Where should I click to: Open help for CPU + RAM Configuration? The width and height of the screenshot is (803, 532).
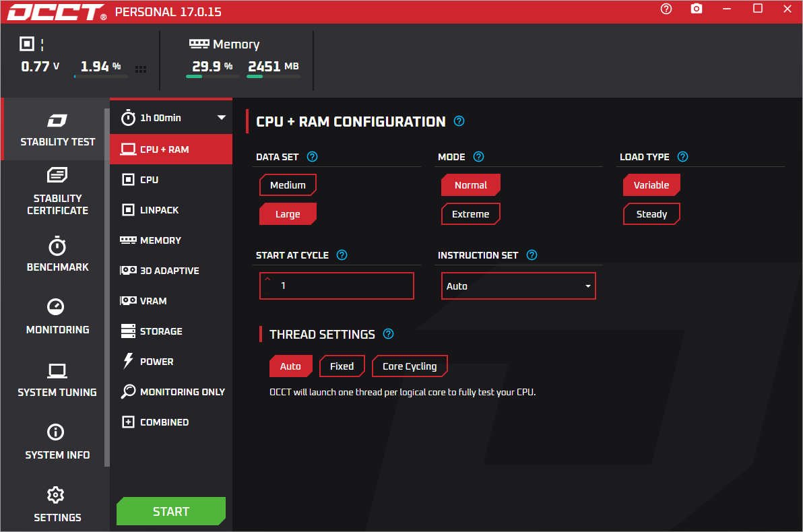[x=459, y=121]
